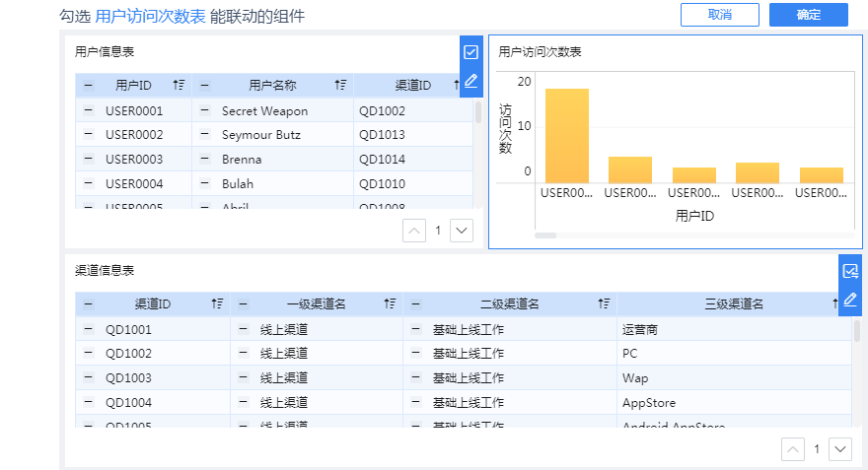The height and width of the screenshot is (470, 868).
Task: Sort the 用户ID column in 用户信息表
Action: tap(179, 86)
